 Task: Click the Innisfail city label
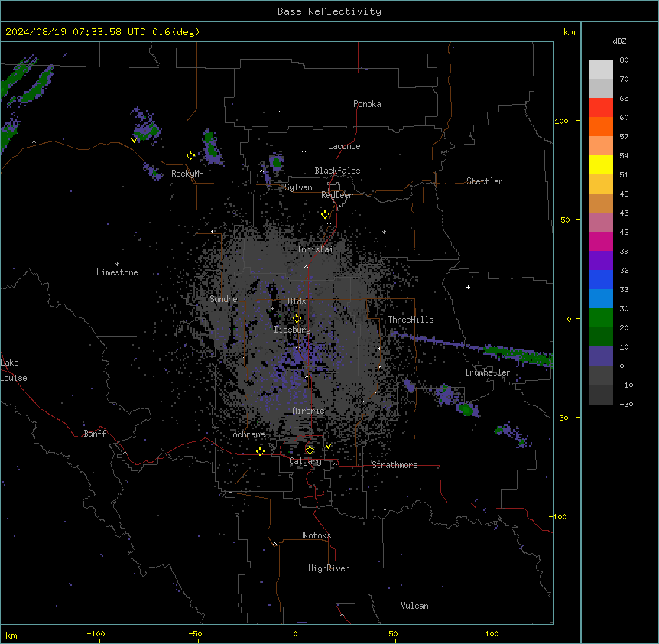[x=317, y=249]
